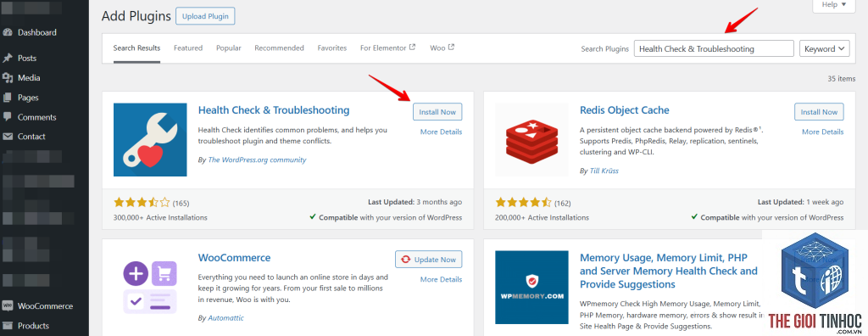Viewport: 868px width, 336px height.
Task: Click the Media icon in sidebar
Action: (7, 78)
